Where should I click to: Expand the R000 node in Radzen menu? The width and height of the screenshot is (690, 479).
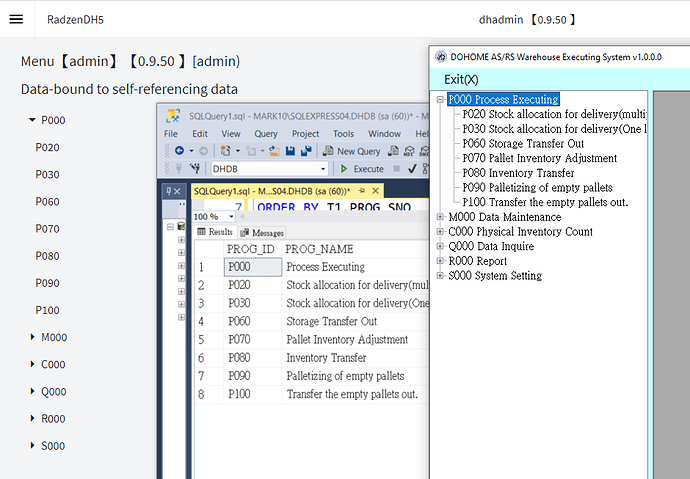(x=32, y=418)
